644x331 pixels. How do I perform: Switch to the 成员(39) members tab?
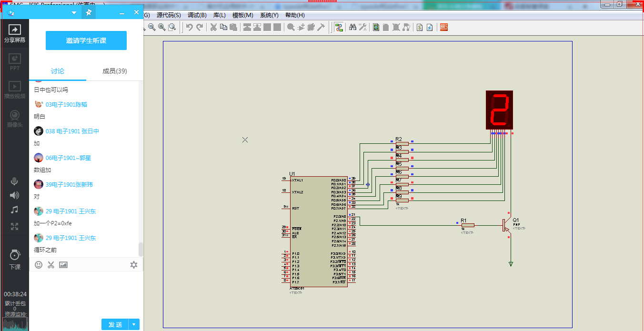coord(114,71)
